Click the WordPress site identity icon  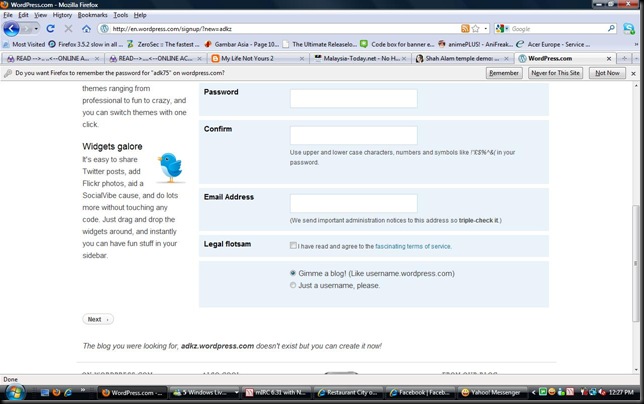[104, 29]
